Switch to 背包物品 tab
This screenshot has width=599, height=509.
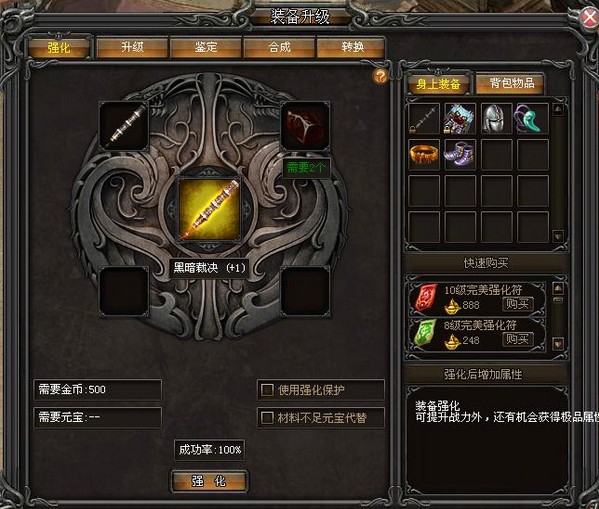(510, 83)
